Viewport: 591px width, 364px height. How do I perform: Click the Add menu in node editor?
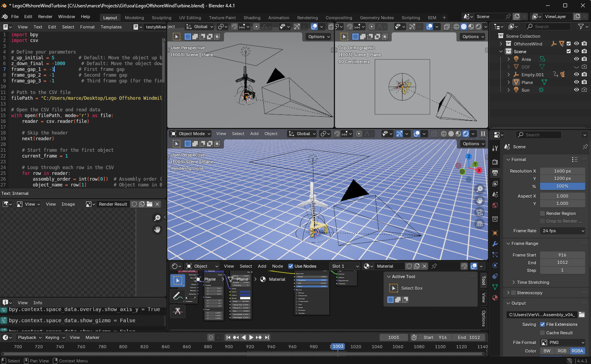click(262, 266)
